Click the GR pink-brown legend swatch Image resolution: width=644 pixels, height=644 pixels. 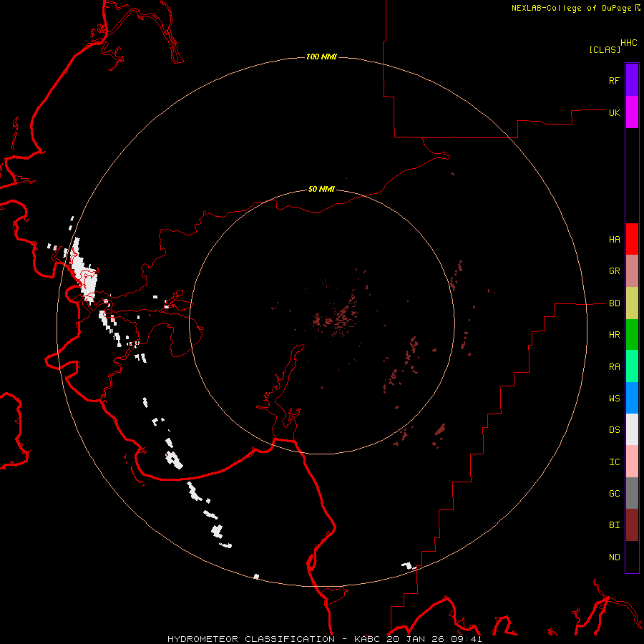click(632, 271)
